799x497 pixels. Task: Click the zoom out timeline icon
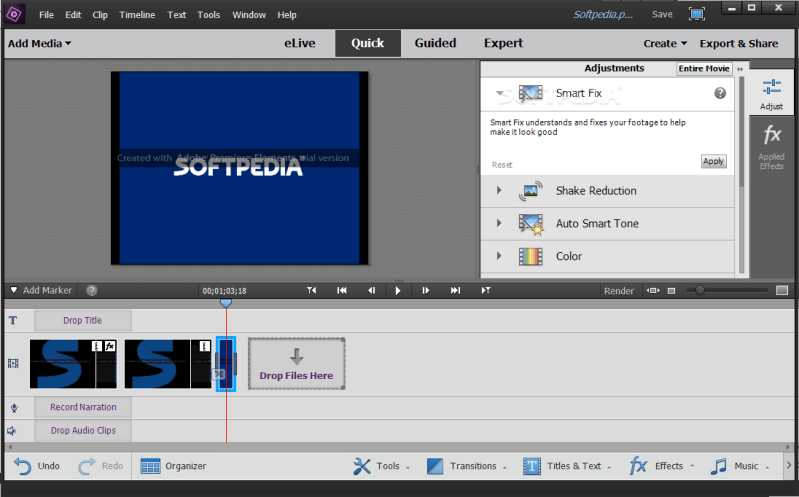point(672,291)
